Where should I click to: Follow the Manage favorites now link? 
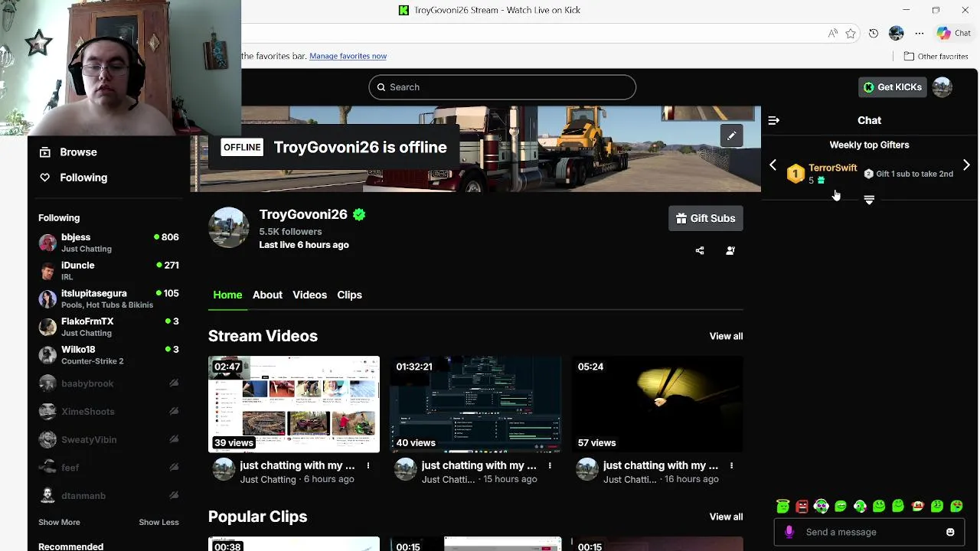[x=348, y=56]
